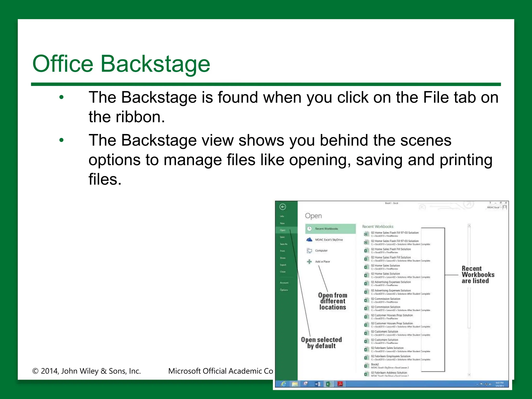Click the Word icon in taskbar
The width and height of the screenshot is (532, 399).
pyautogui.click(x=317, y=384)
